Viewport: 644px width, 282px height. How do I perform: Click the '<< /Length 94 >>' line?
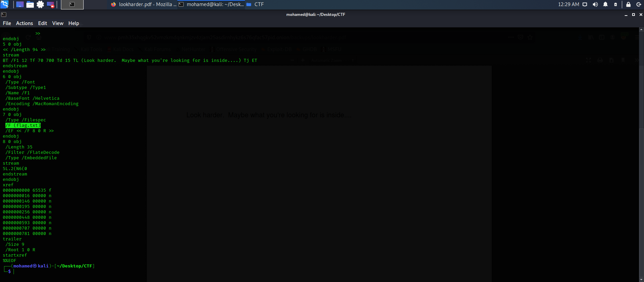(x=24, y=50)
